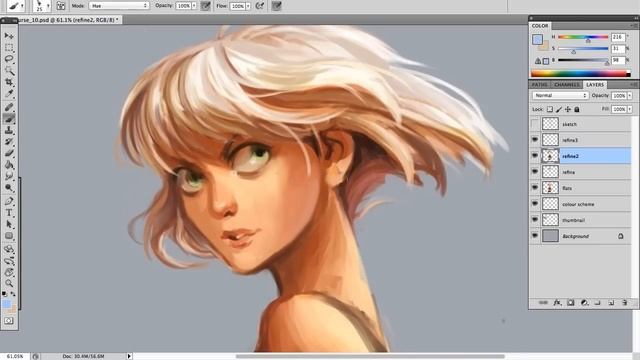Select the 3D Orbit camera tool
The width and height of the screenshot is (640, 360).
9,260
